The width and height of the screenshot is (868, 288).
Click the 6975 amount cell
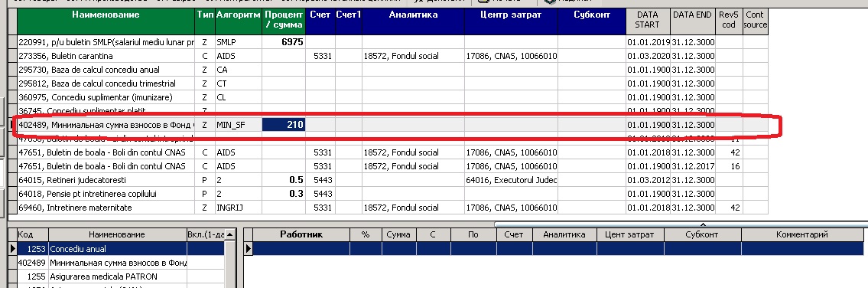284,42
